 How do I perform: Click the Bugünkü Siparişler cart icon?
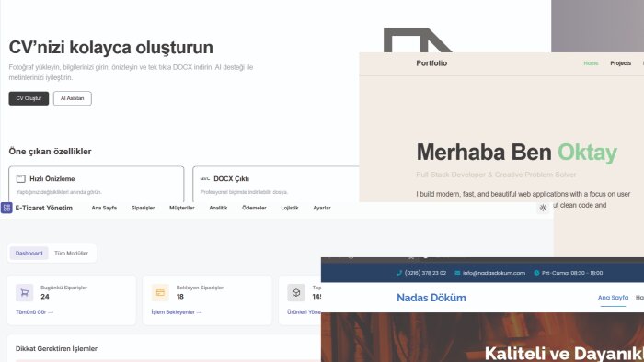tap(24, 293)
